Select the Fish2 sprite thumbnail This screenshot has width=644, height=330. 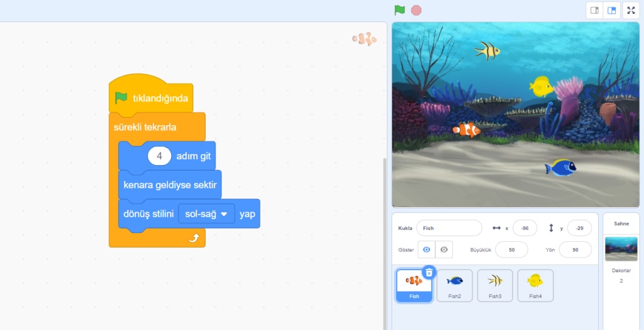coord(454,285)
